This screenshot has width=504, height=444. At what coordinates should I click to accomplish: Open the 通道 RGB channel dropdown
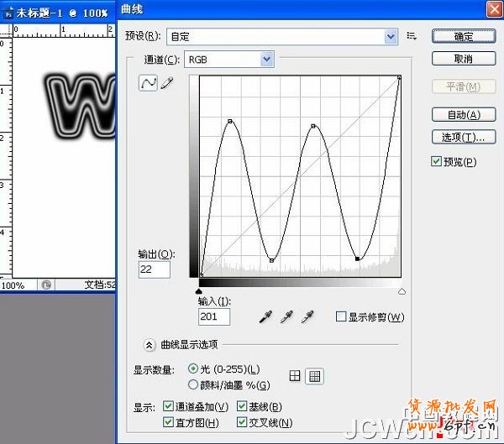[x=229, y=60]
